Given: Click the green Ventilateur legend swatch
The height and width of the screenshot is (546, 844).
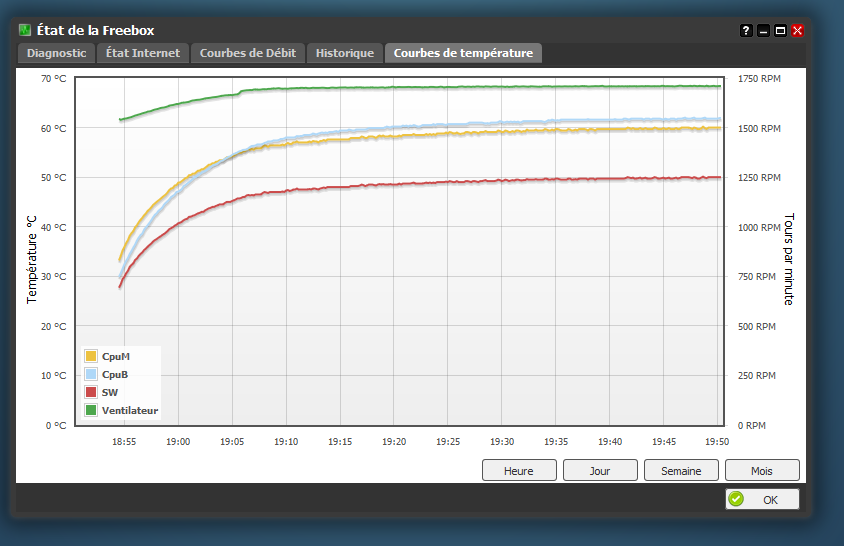Looking at the screenshot, I should click(x=91, y=410).
